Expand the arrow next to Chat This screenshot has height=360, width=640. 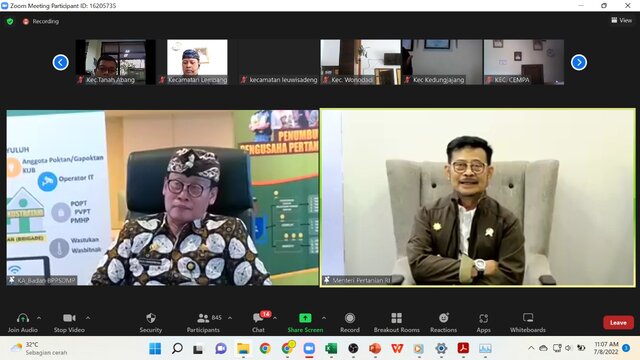(x=275, y=318)
